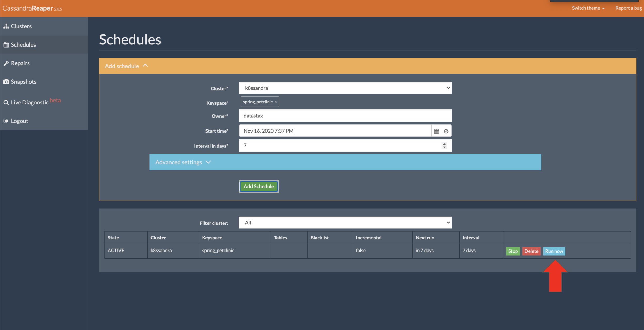Click the Repairs wrench icon

pos(6,63)
